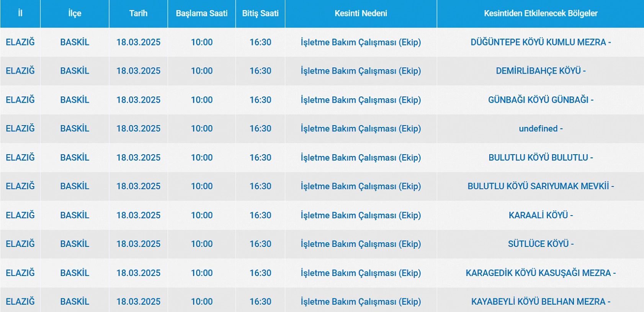Click the Başlama Saati column header
The image size is (644, 312).
click(201, 13)
